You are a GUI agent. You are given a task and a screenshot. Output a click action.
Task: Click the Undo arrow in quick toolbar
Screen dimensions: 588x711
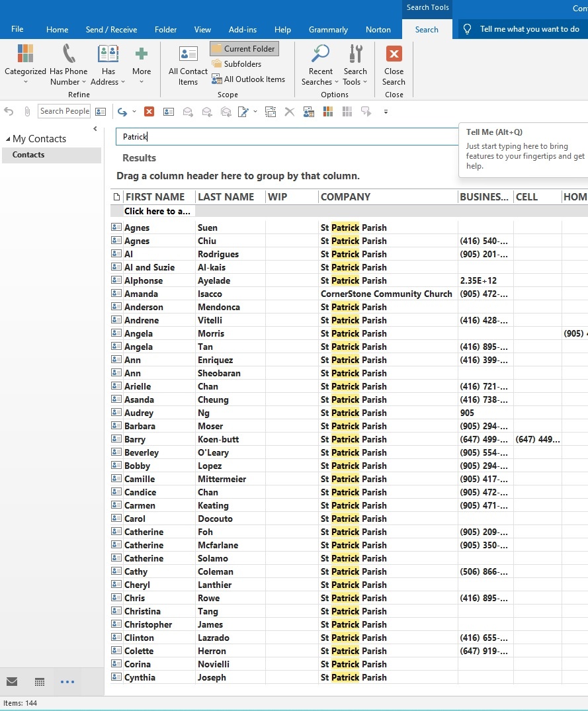pyautogui.click(x=9, y=111)
